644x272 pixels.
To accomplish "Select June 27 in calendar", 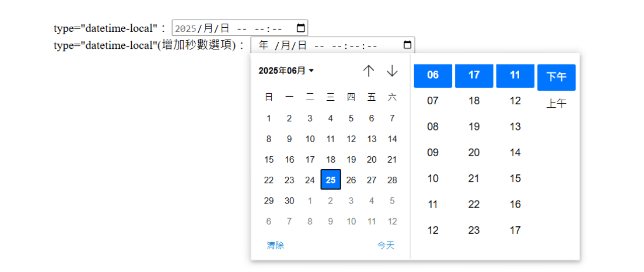I will pos(371,180).
